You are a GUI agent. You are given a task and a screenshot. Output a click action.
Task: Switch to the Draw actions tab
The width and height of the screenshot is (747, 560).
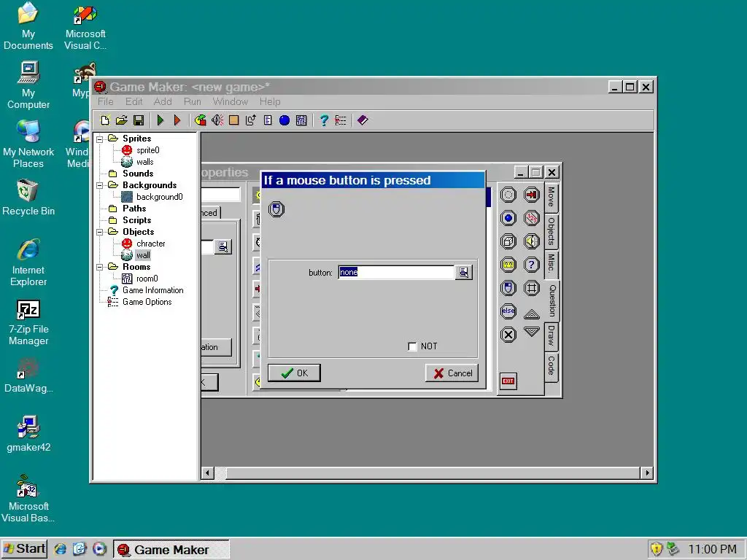[x=551, y=335]
